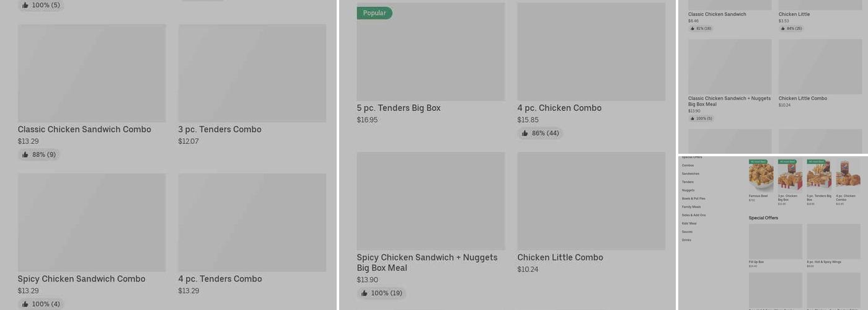
Task: Click thumbs-up icon beside 84% (25) rating
Action: pyautogui.click(x=783, y=29)
